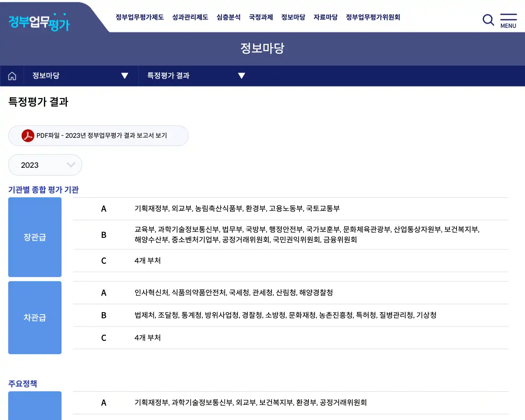Click the 기관별 종합 평가 기관 heading
This screenshot has height=420, width=525.
pyautogui.click(x=43, y=189)
